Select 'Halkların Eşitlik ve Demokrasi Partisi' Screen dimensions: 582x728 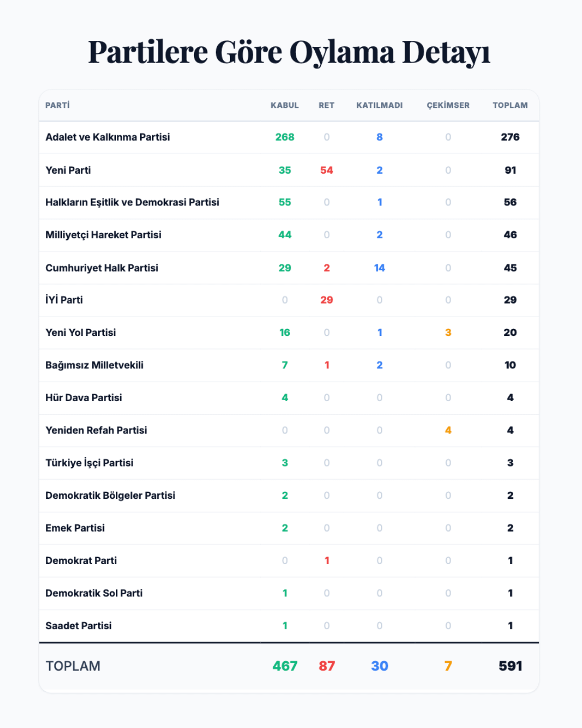coord(132,202)
